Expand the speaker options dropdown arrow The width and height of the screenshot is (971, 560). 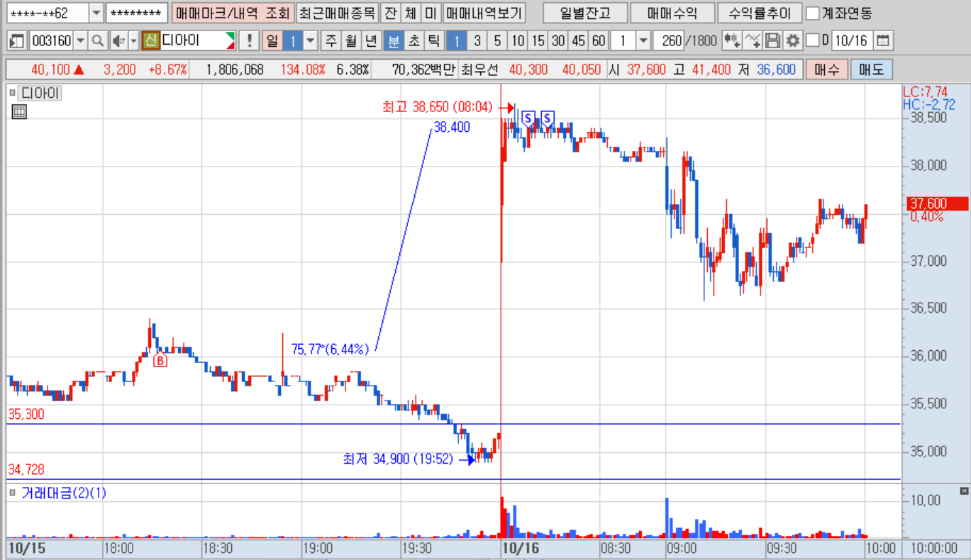[133, 40]
